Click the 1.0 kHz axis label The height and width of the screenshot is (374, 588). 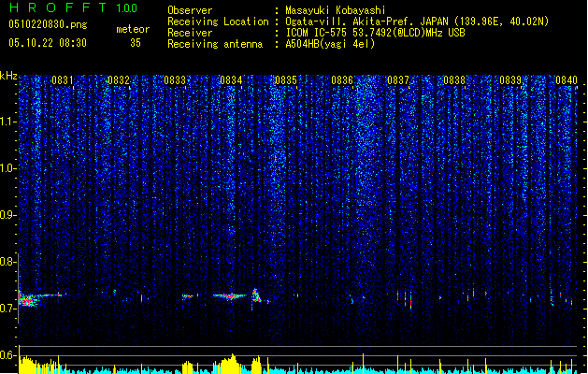[x=8, y=168]
